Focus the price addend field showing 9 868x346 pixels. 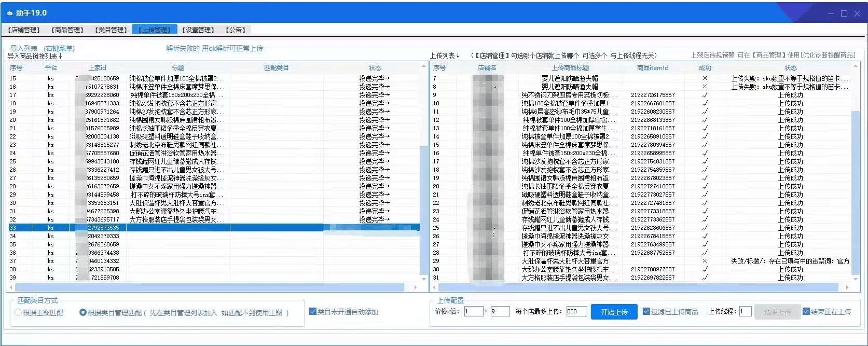click(500, 311)
